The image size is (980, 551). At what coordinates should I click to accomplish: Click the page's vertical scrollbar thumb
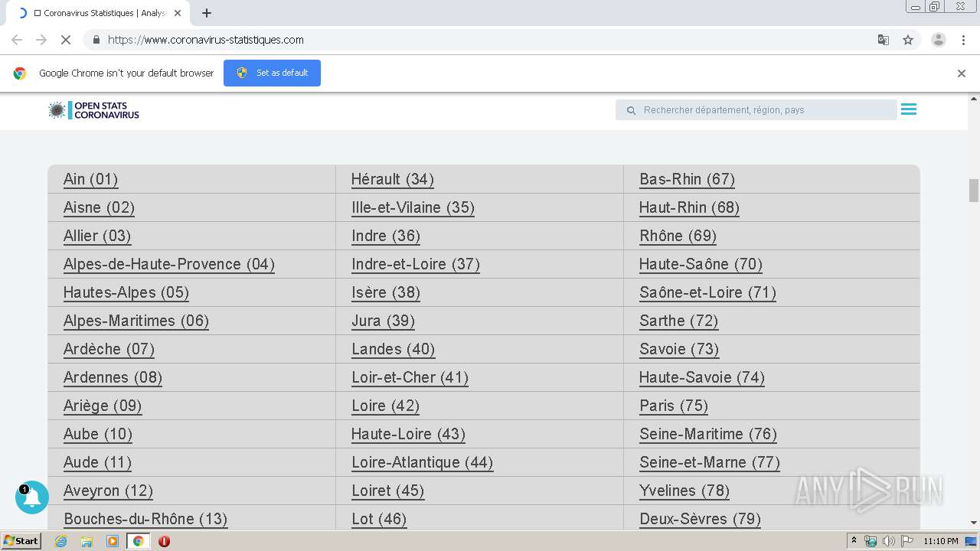pyautogui.click(x=974, y=190)
